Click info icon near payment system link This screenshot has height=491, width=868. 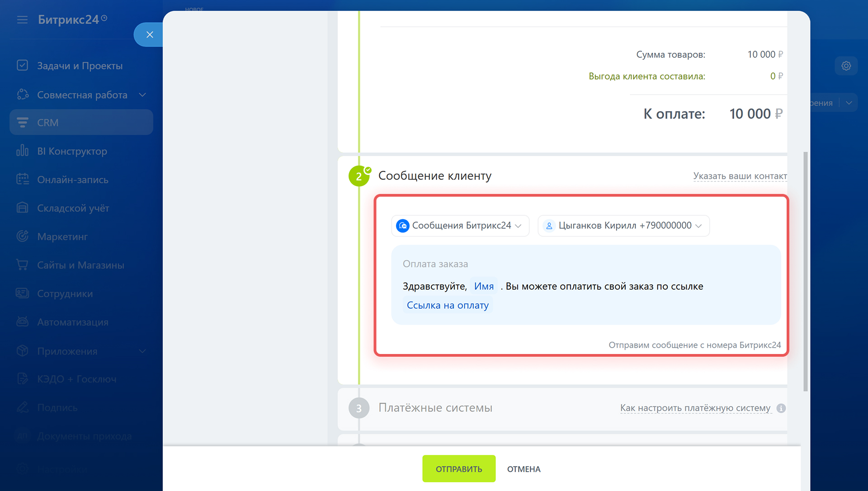[x=781, y=408]
